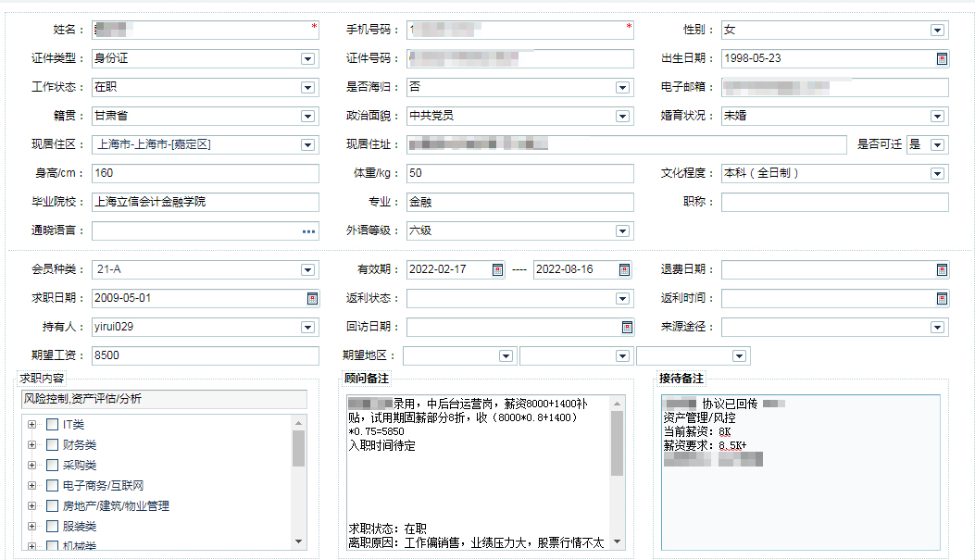
Task: Expand the 采购类 tree node
Action: coord(31,465)
